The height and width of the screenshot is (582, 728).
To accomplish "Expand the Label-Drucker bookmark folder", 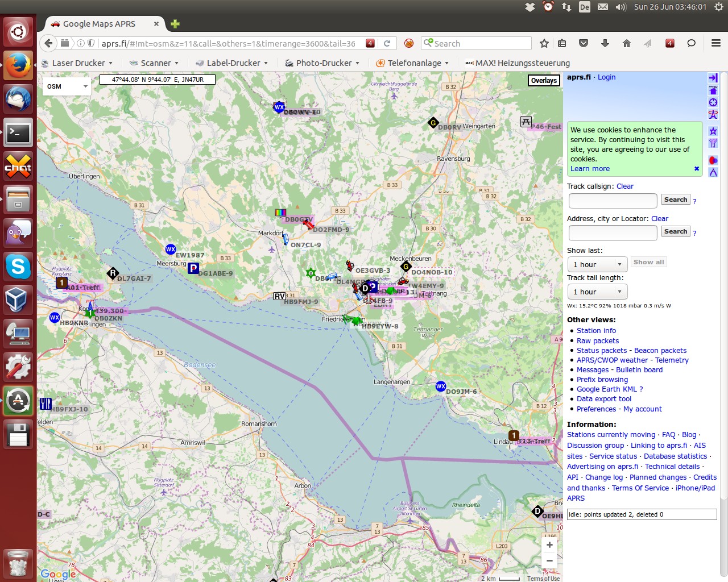I will coord(231,63).
